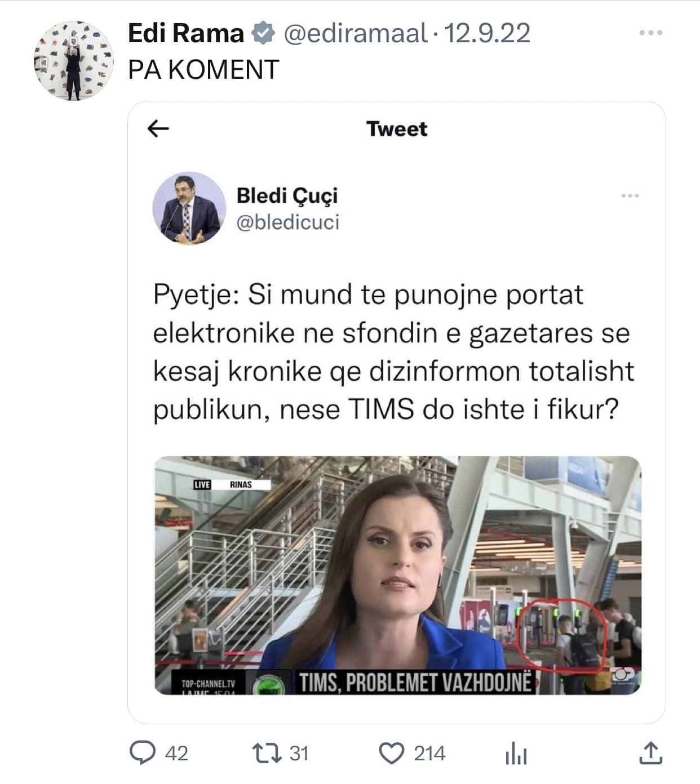Image resolution: width=700 pixels, height=784 pixels.
Task: Open the @ediramaal handle
Action: [x=356, y=33]
